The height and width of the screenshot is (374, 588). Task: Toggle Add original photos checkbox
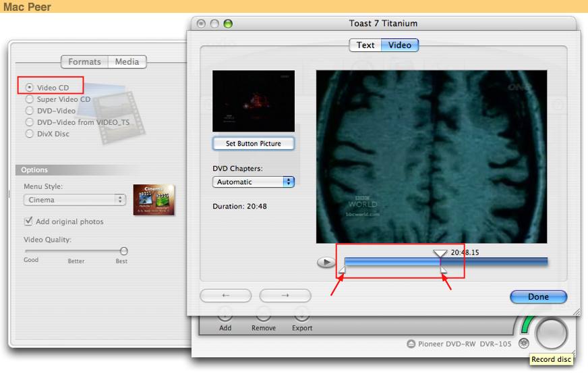click(x=28, y=221)
